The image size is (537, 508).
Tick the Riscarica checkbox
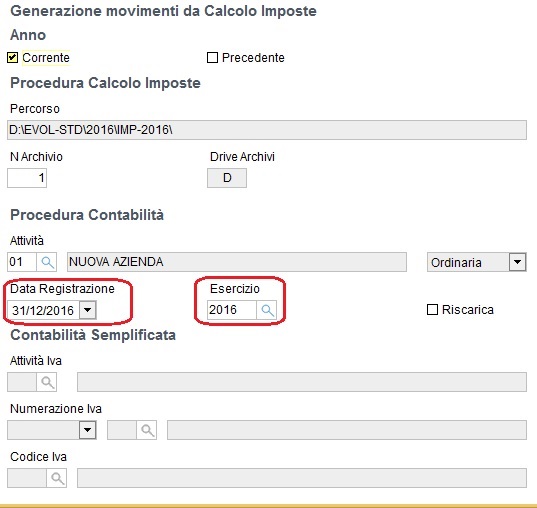click(432, 310)
